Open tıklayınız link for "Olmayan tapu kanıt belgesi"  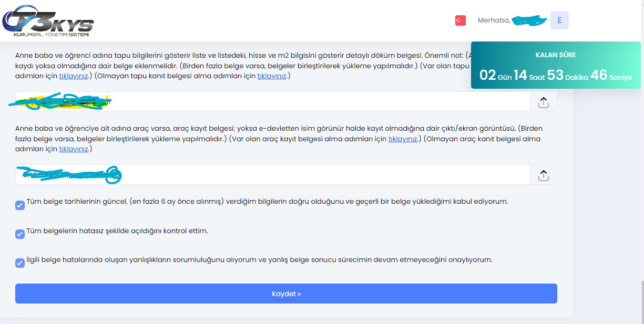[x=272, y=76]
